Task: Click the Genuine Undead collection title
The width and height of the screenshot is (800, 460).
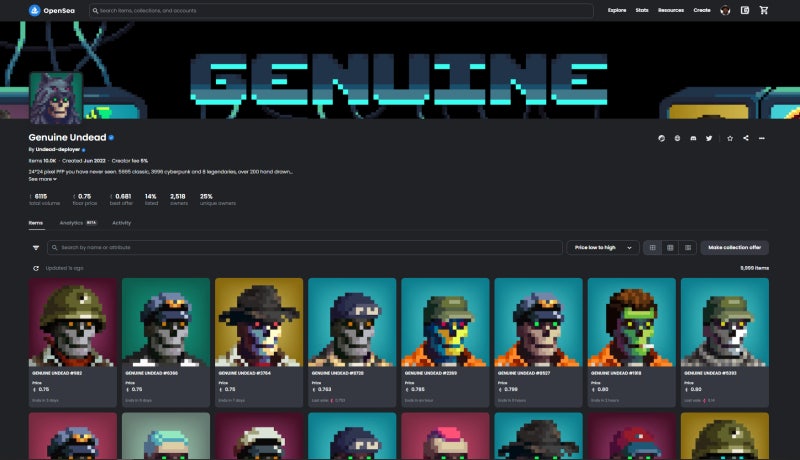Action: pyautogui.click(x=67, y=137)
